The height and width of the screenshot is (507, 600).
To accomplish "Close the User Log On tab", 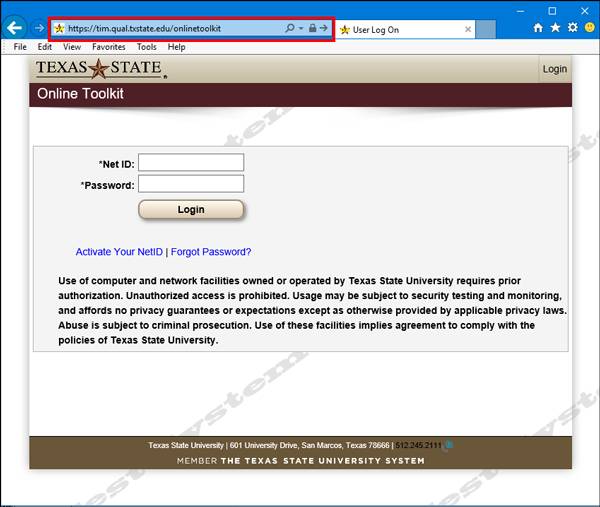I will 468,29.
